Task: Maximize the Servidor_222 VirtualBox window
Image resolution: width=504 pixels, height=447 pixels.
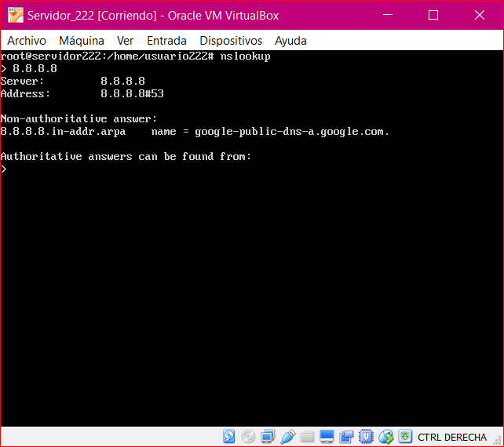Action: pyautogui.click(x=433, y=15)
